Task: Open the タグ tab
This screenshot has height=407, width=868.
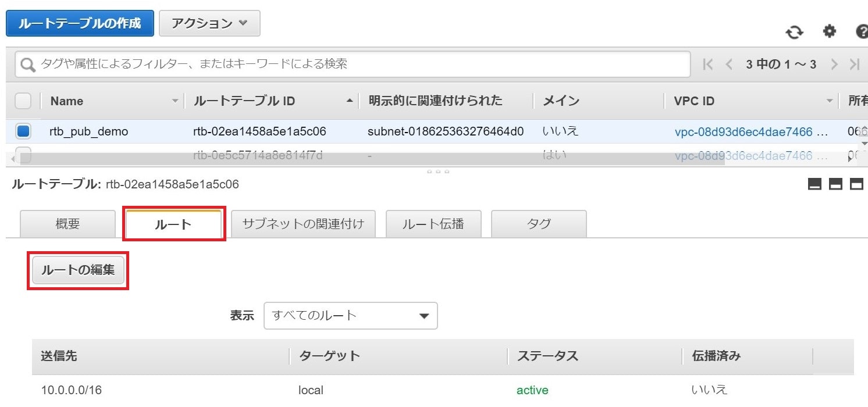Action: (539, 224)
